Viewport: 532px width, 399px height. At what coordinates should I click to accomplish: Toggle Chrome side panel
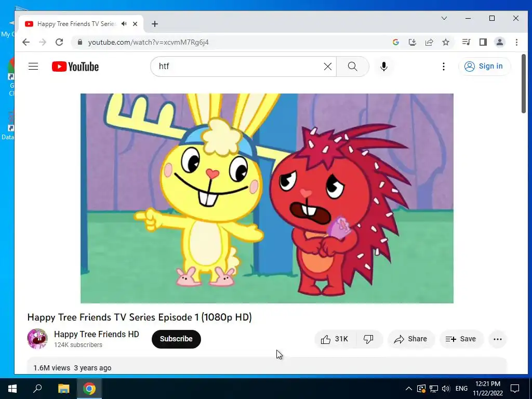coord(483,42)
